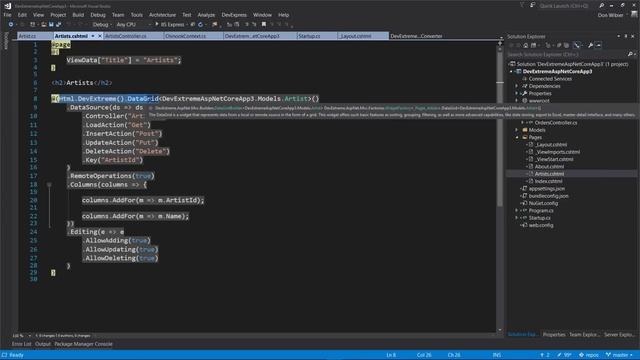Image resolution: width=640 pixels, height=360 pixels.
Task: Start debugging with IIS Express
Action: point(169,24)
